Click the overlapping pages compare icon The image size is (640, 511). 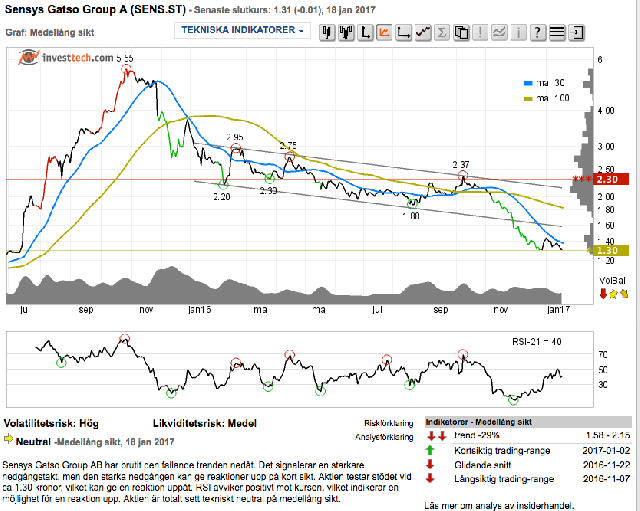[461, 32]
